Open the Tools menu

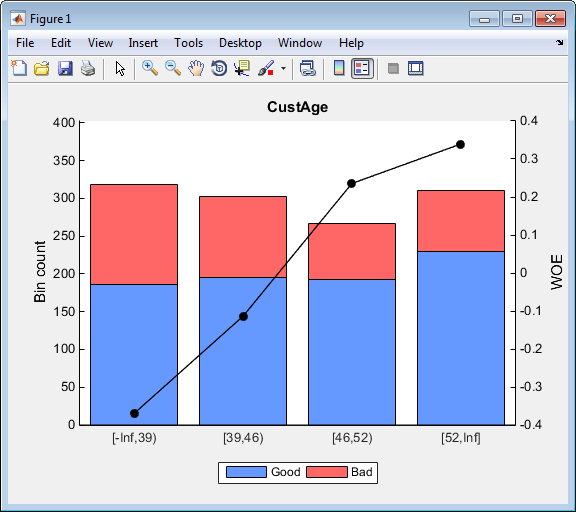(188, 43)
